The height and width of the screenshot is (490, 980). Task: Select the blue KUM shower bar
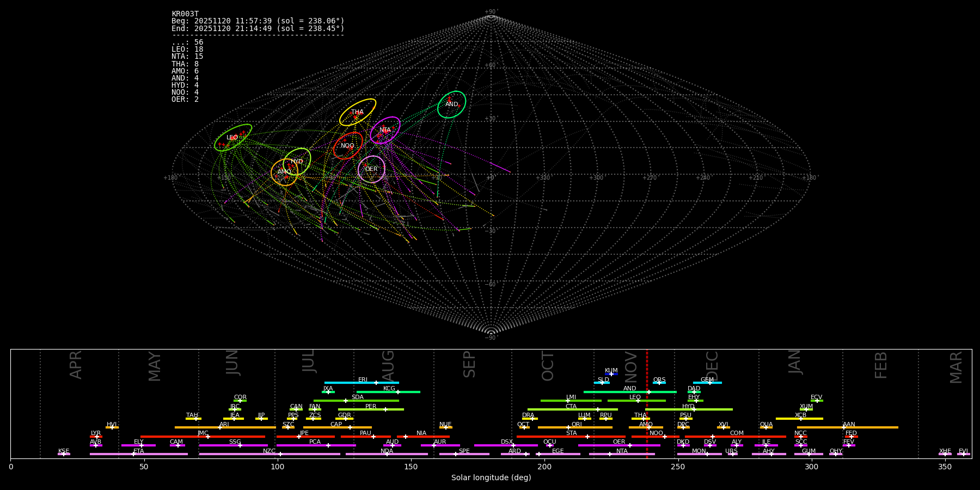point(611,374)
